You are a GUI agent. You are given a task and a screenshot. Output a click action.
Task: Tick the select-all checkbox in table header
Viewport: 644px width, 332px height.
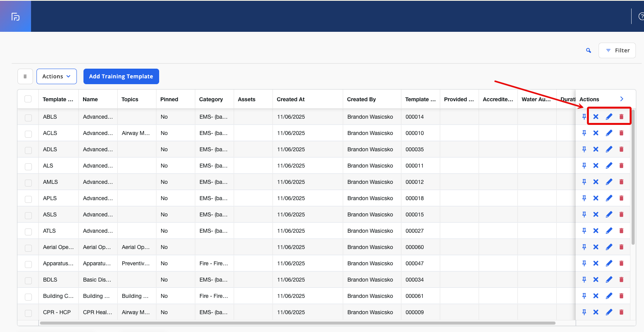click(28, 99)
